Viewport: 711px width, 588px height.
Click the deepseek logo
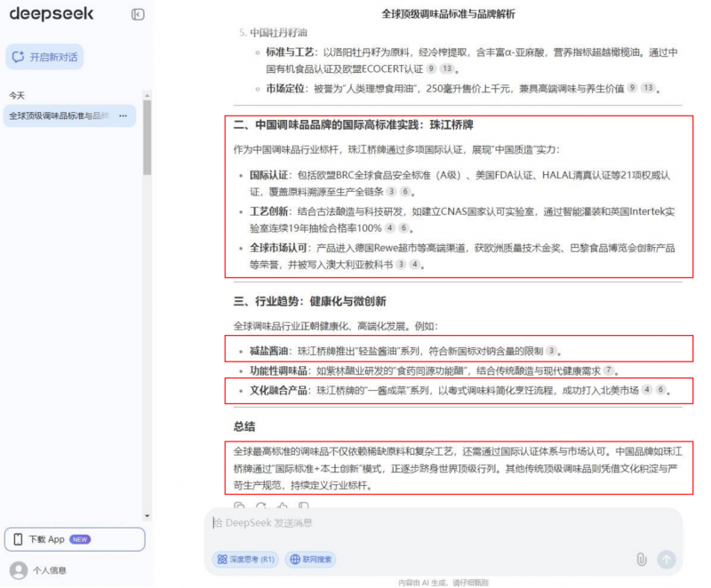click(x=52, y=14)
